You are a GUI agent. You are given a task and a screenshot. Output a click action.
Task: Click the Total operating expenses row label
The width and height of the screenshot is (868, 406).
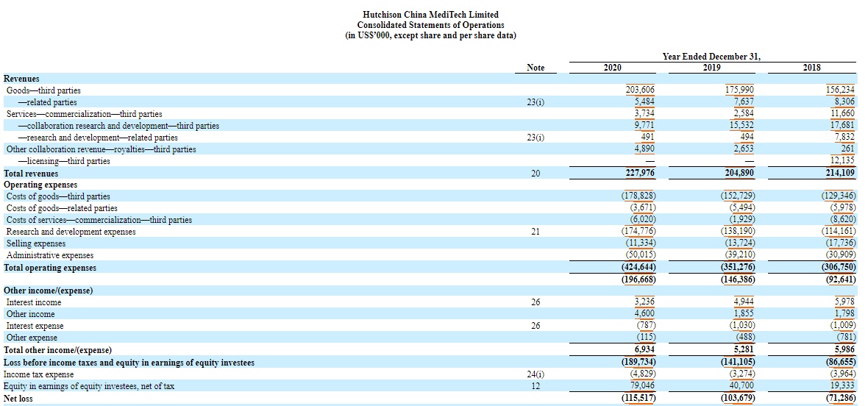[50, 268]
